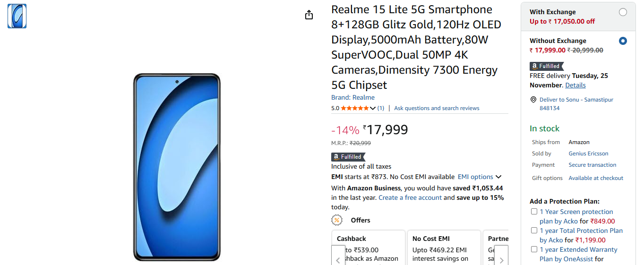Click the share icon above product image
This screenshot has height=265, width=644.
(309, 15)
